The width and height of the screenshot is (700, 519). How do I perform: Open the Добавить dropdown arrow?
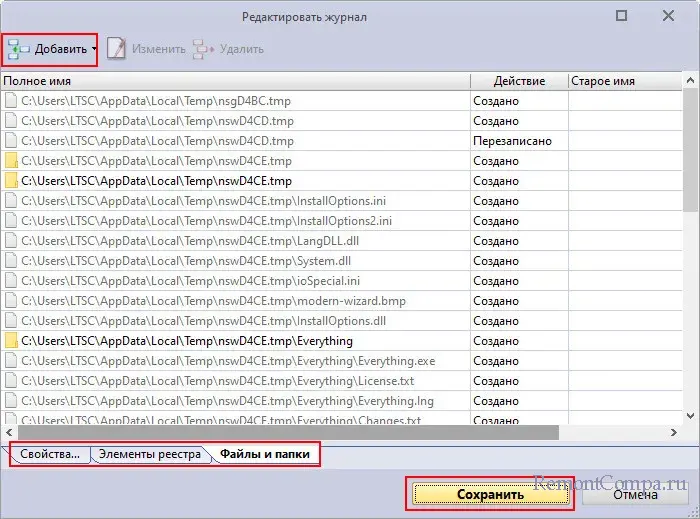[x=94, y=49]
